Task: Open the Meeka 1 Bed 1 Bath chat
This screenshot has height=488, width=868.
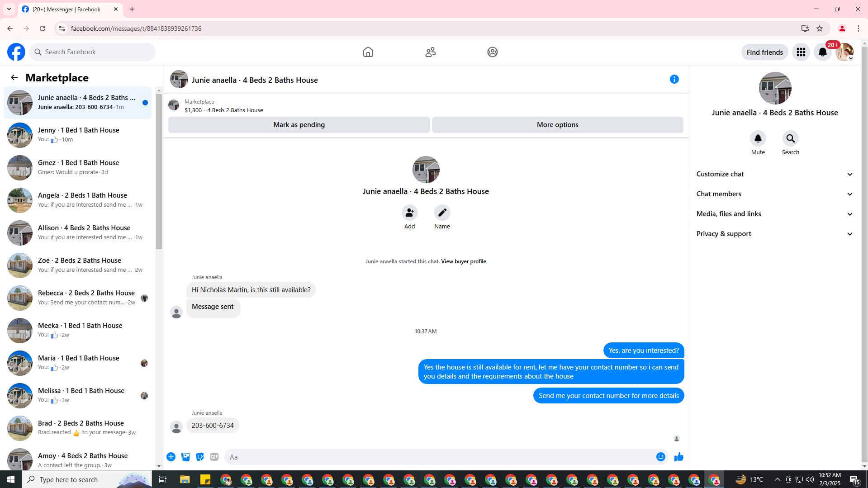Action: [x=78, y=331]
